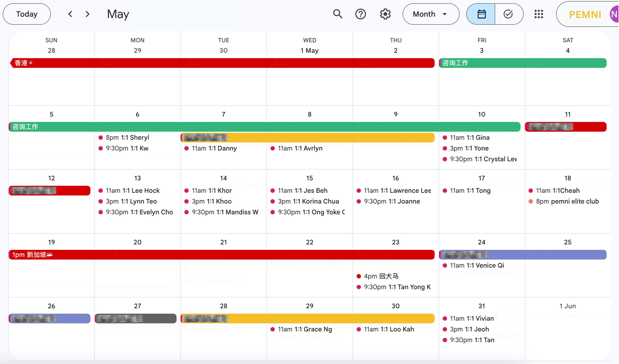
Task: Open the calendar search
Action: click(x=338, y=14)
